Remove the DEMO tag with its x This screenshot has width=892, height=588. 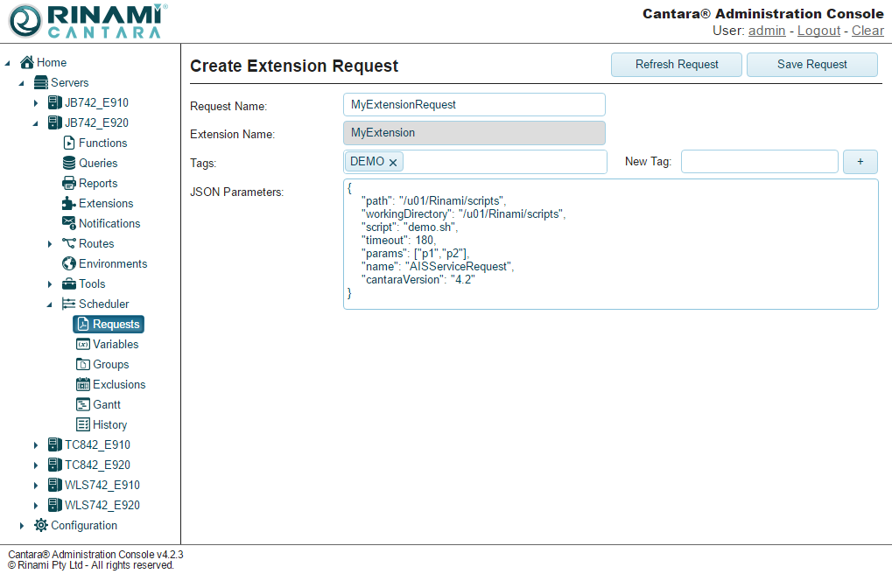click(x=393, y=163)
